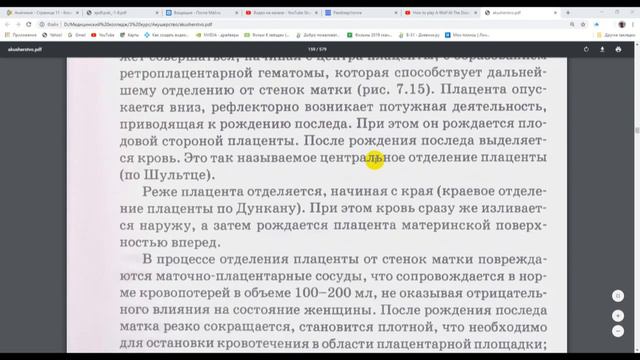The width and height of the screenshot is (640, 360).
Task: Open the Дневник.ру bookmark
Action: 419,35
